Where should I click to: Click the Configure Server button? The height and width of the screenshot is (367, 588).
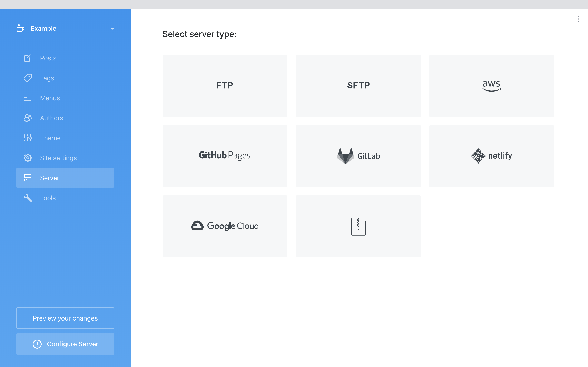65,344
